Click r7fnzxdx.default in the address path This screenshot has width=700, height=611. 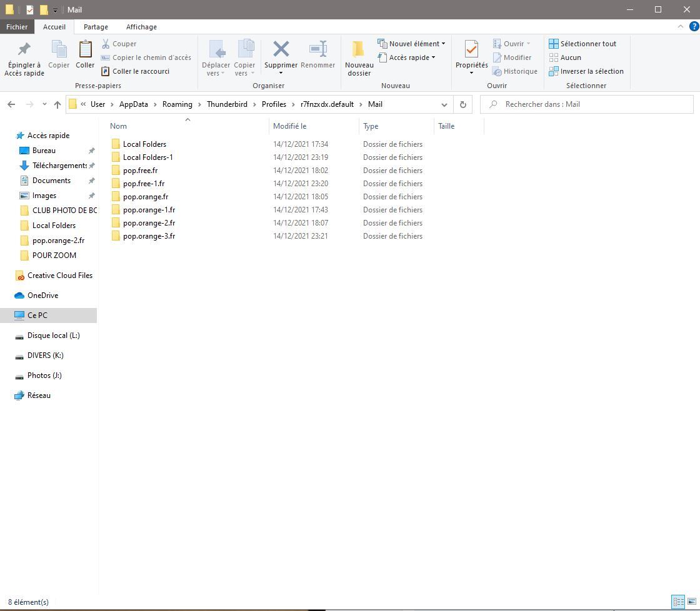[327, 104]
